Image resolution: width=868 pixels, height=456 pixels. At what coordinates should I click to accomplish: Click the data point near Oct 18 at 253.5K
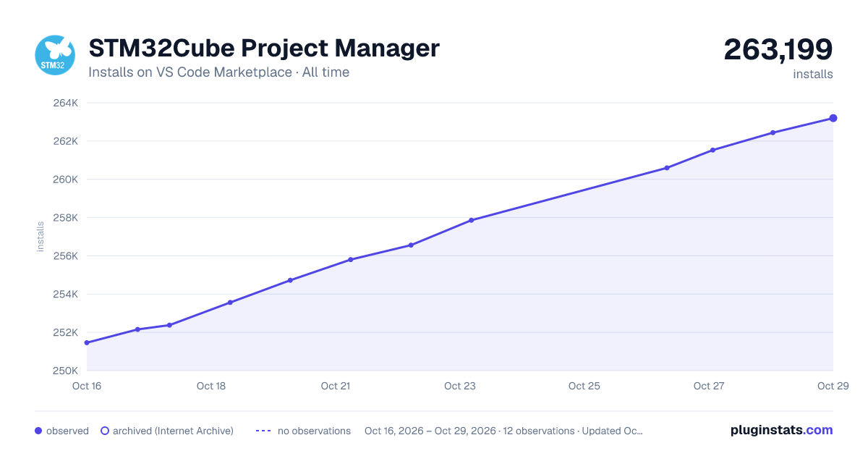pos(230,303)
